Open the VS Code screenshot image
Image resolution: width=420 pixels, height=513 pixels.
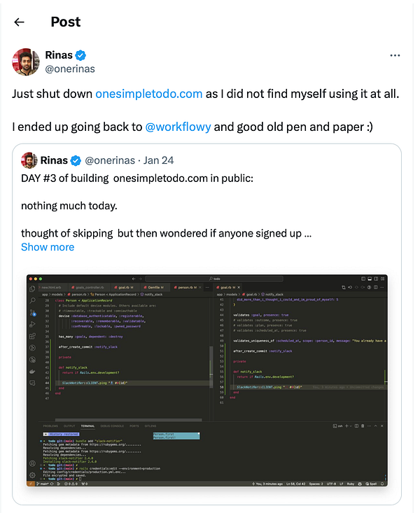coord(206,381)
